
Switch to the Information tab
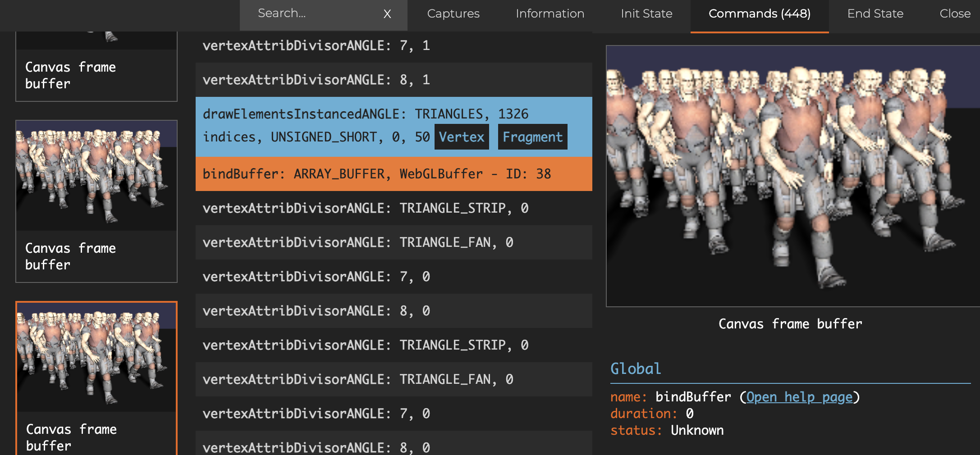click(x=550, y=14)
